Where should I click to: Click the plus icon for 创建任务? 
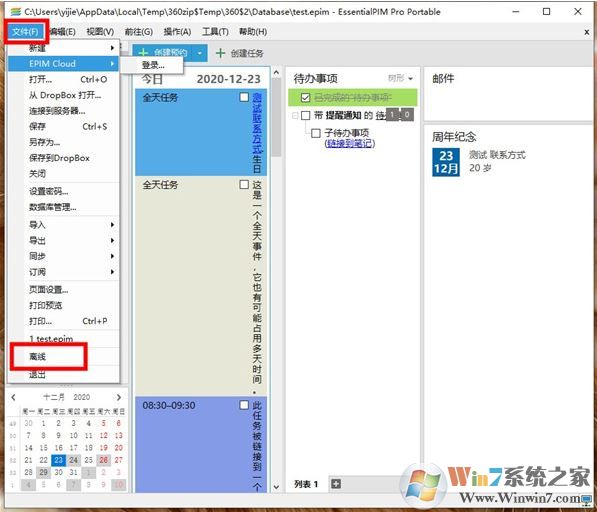point(220,53)
